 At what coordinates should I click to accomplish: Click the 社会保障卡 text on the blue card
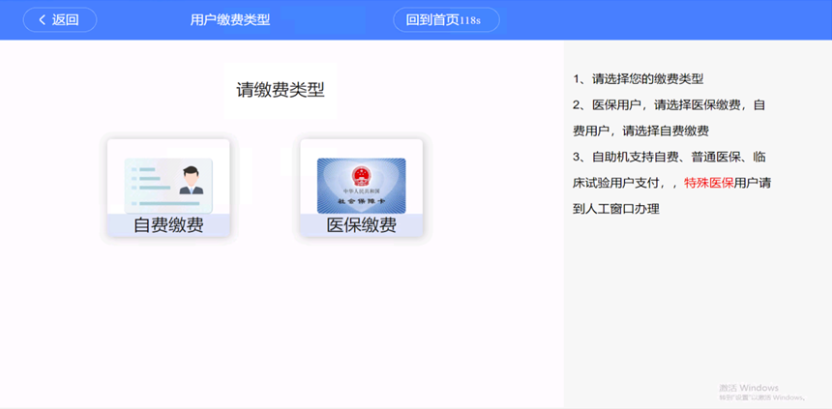(361, 203)
